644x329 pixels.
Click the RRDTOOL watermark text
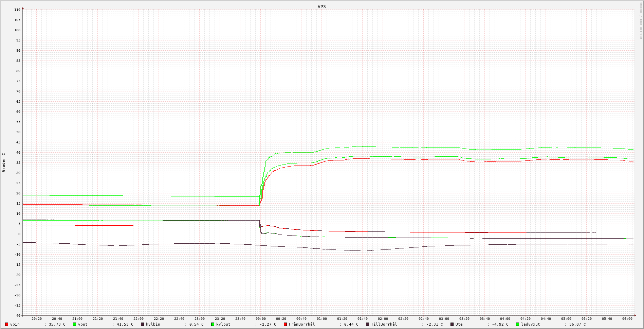coord(641,20)
